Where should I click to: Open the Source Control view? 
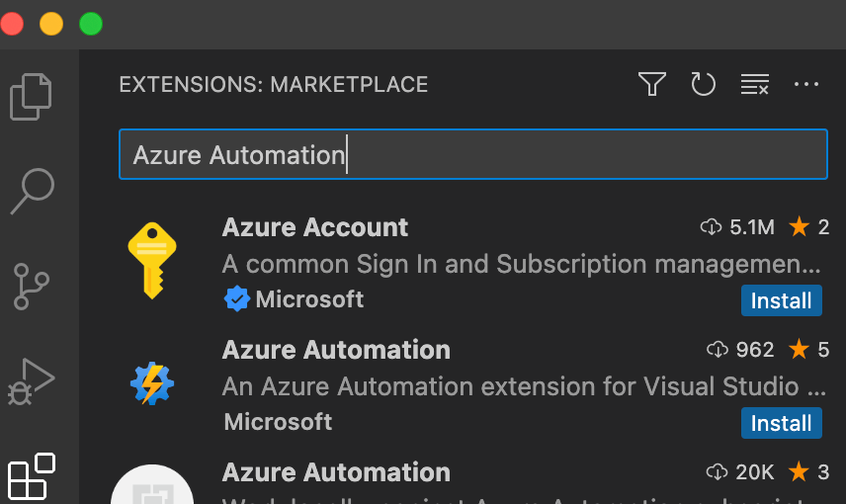pos(32,287)
